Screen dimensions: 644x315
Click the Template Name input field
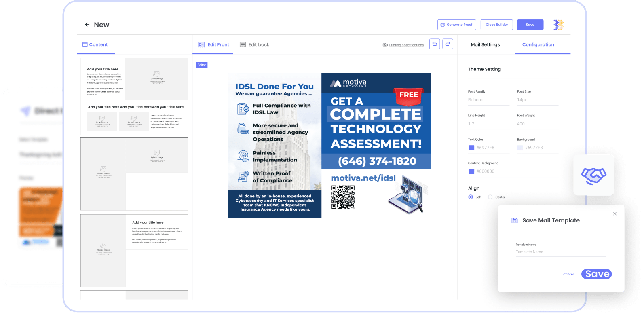pyautogui.click(x=561, y=252)
